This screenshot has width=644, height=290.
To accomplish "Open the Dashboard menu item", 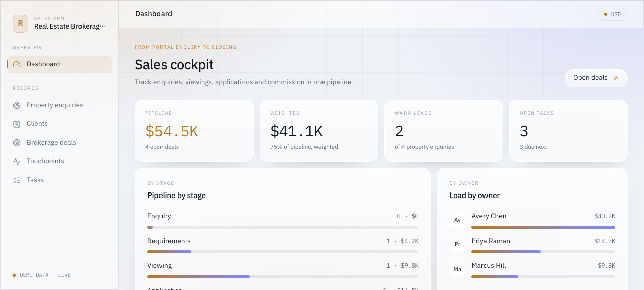I will pyautogui.click(x=59, y=64).
